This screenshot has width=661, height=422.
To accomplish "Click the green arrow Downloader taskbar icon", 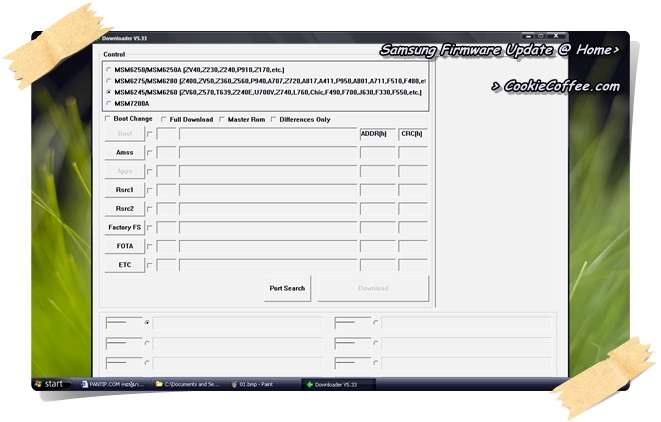I will click(x=309, y=384).
